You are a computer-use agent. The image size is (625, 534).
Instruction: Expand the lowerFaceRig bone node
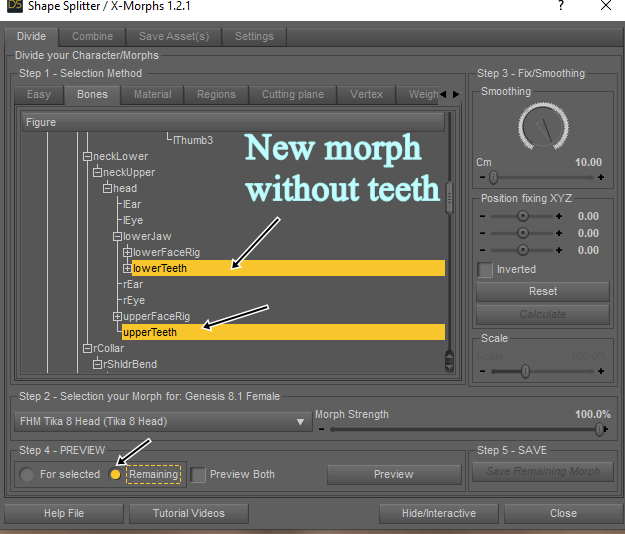click(127, 253)
